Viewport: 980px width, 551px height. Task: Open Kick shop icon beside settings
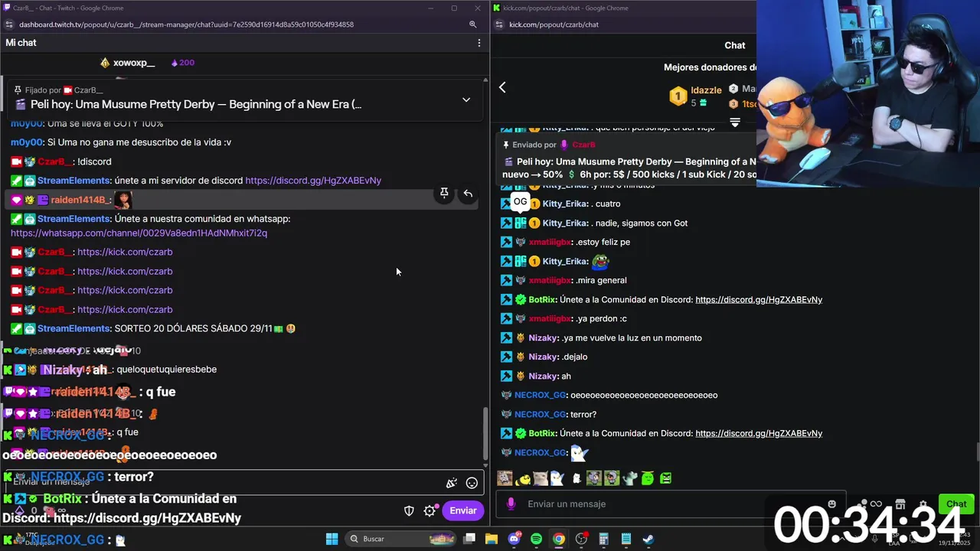(902, 504)
